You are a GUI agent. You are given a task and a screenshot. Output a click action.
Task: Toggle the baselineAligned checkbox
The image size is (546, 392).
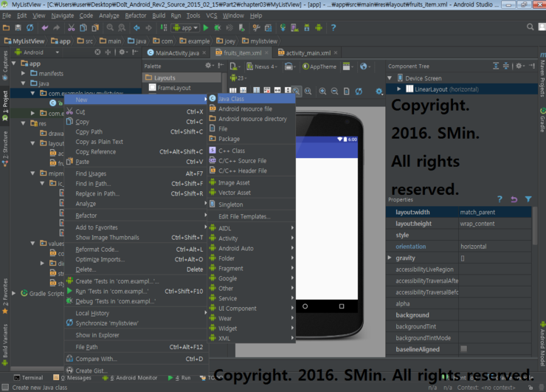(463, 348)
